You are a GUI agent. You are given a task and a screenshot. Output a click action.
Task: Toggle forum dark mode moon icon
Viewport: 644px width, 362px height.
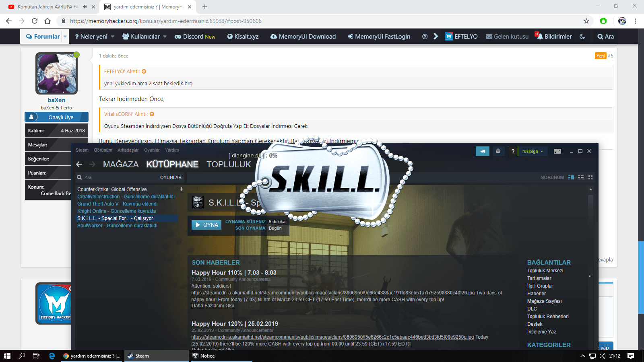coord(582,37)
